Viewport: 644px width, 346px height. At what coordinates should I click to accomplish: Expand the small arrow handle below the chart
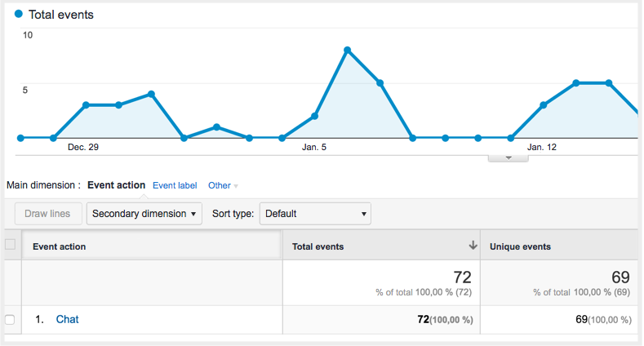point(508,157)
